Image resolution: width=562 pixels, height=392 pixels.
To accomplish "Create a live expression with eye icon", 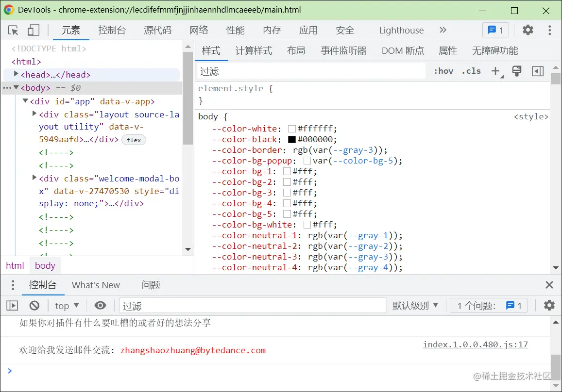I will tap(101, 305).
